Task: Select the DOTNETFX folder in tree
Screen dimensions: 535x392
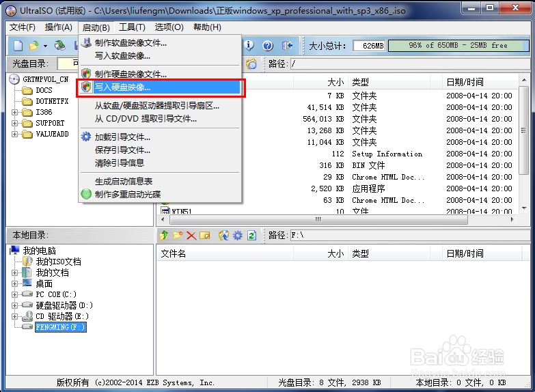Action: click(x=52, y=101)
